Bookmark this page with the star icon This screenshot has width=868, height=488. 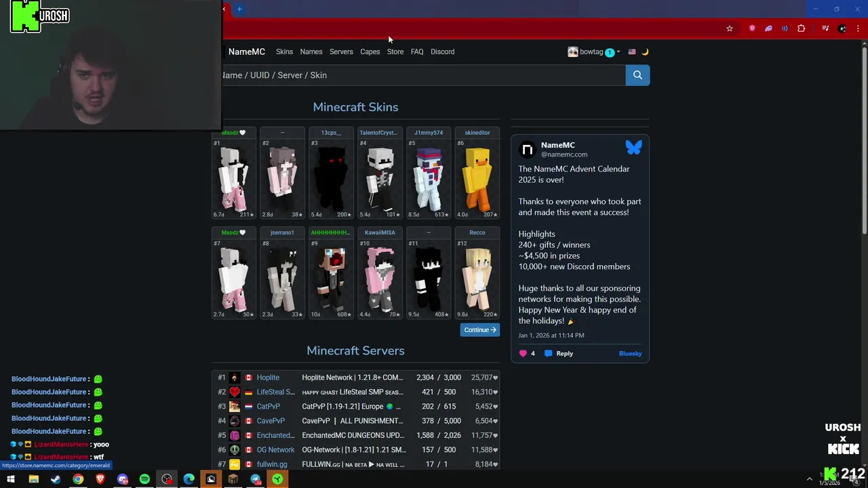pos(730,28)
